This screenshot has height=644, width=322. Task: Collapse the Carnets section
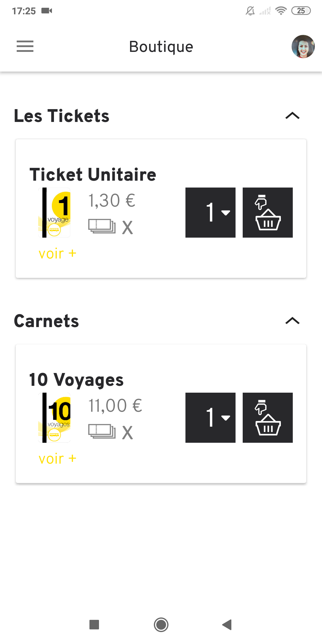pyautogui.click(x=292, y=321)
